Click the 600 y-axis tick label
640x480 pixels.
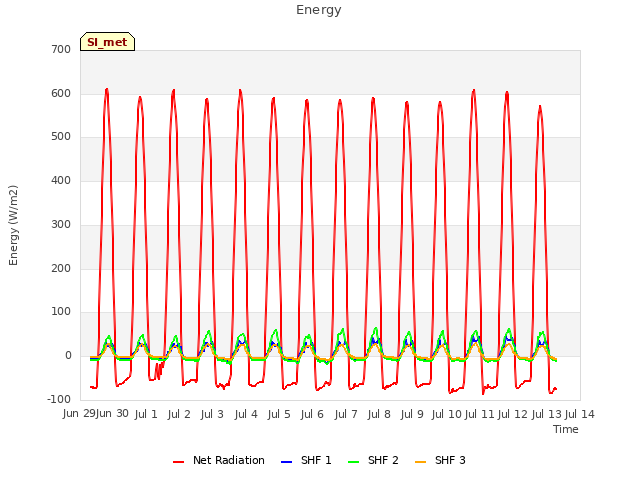click(61, 93)
